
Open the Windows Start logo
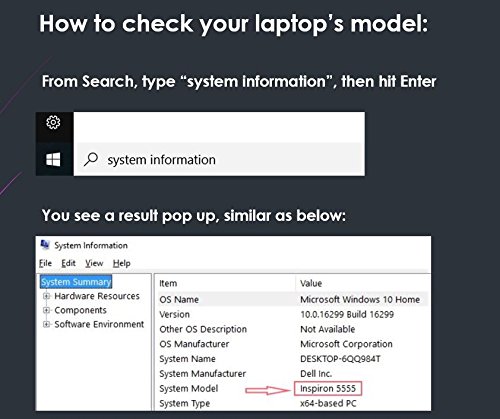click(x=53, y=159)
